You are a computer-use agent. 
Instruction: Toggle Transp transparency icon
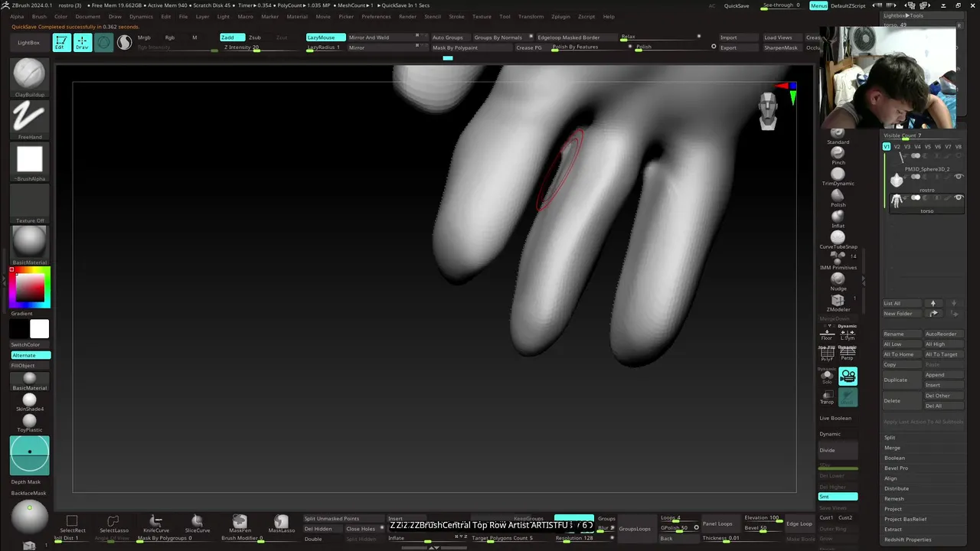827,396
